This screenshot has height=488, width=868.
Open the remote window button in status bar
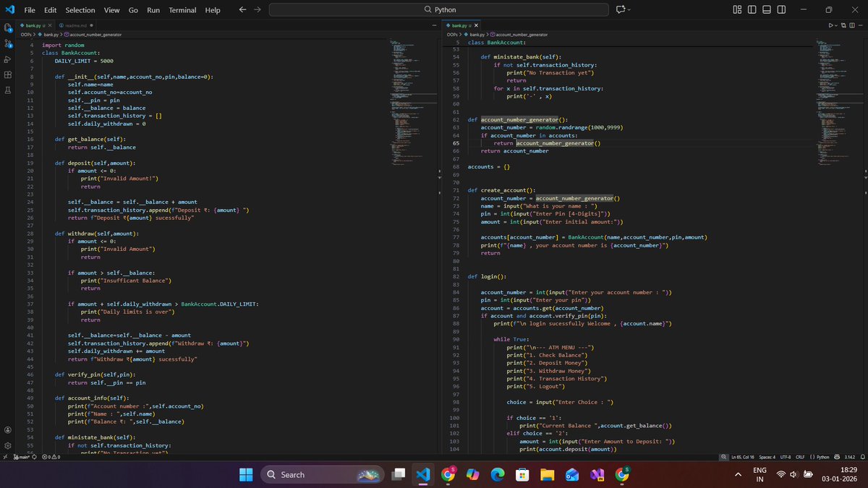(x=4, y=457)
